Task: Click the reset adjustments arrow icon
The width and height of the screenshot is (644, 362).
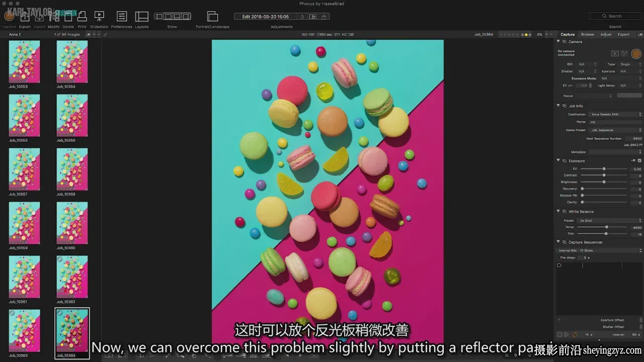Action: tap(302, 17)
